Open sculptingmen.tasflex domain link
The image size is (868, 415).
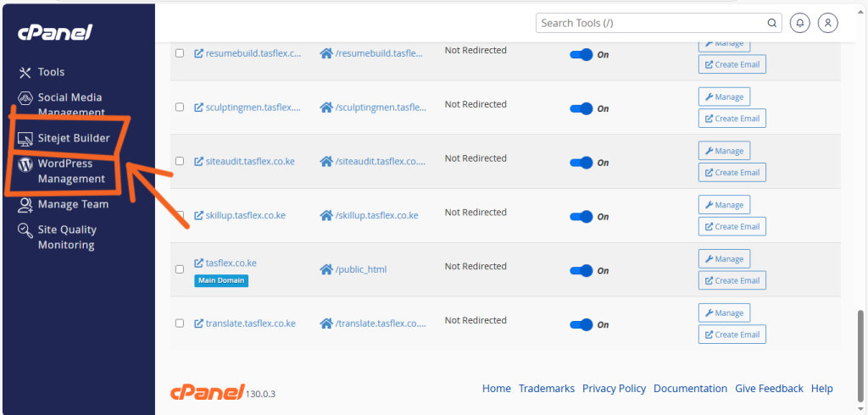coord(248,108)
